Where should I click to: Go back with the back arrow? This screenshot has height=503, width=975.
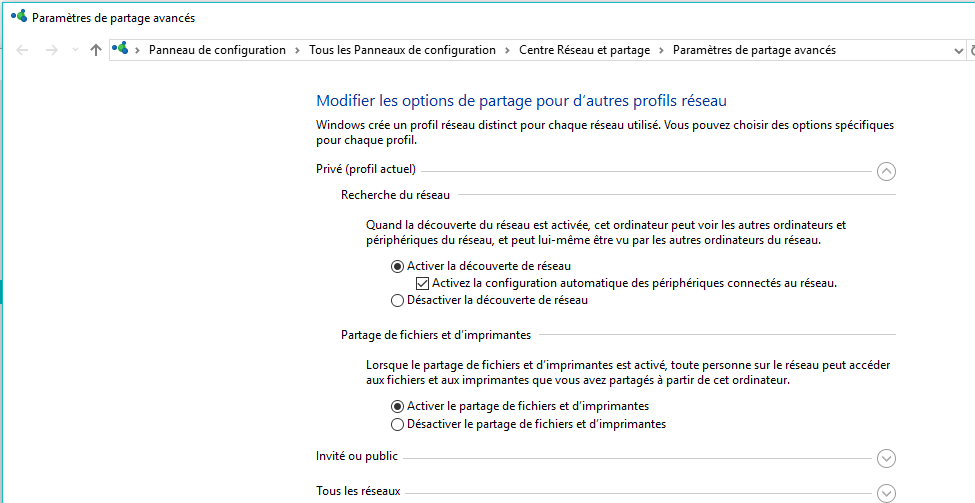(x=23, y=50)
